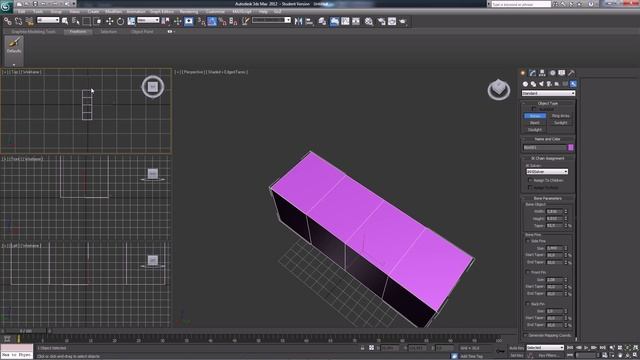
Task: Toggle the Angle Snap icon
Action: [x=212, y=21]
